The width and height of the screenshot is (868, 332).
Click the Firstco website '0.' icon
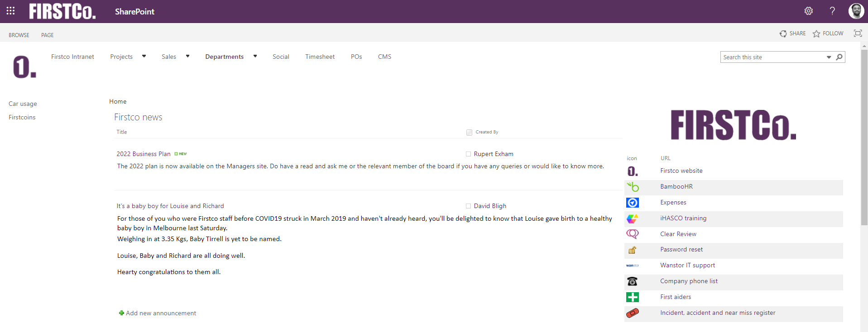coord(633,171)
